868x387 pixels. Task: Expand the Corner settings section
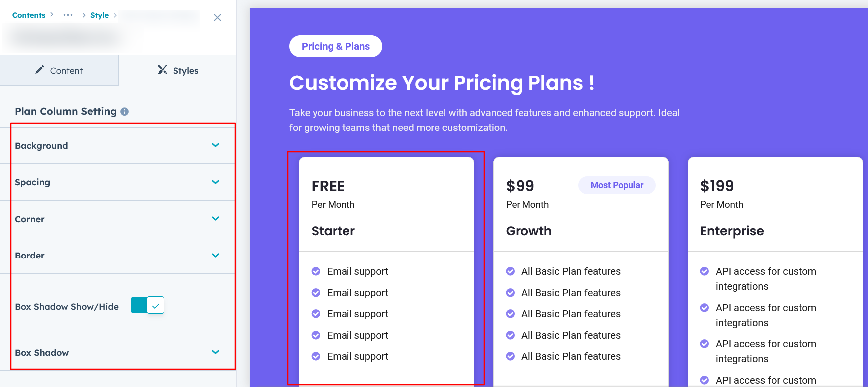[215, 219]
